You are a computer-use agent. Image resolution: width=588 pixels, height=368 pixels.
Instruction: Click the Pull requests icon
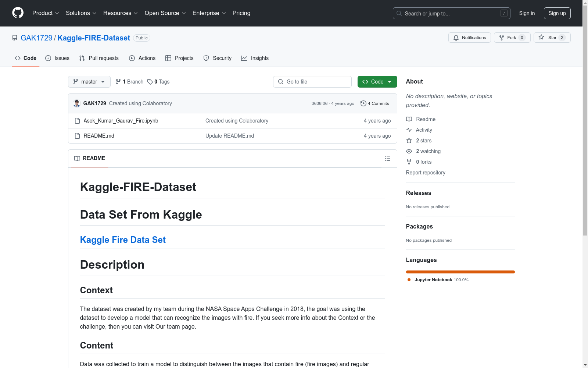[82, 58]
